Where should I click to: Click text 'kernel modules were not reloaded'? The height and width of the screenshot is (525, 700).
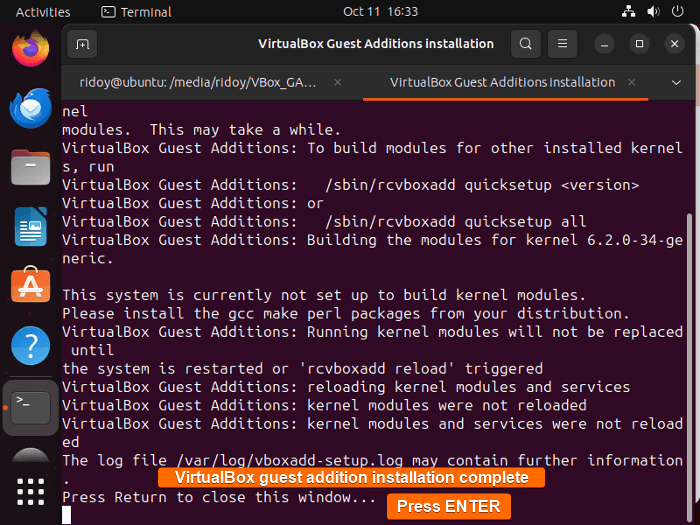pyautogui.click(x=447, y=406)
